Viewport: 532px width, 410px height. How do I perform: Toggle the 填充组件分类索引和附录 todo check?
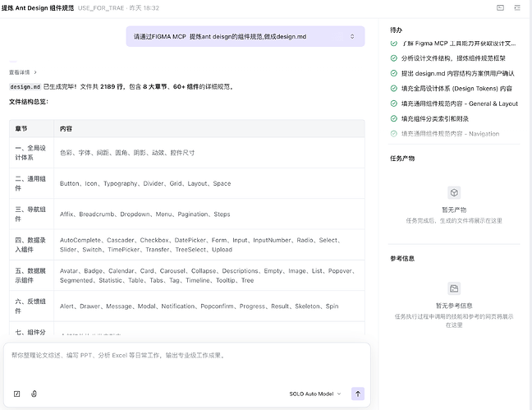[393, 118]
